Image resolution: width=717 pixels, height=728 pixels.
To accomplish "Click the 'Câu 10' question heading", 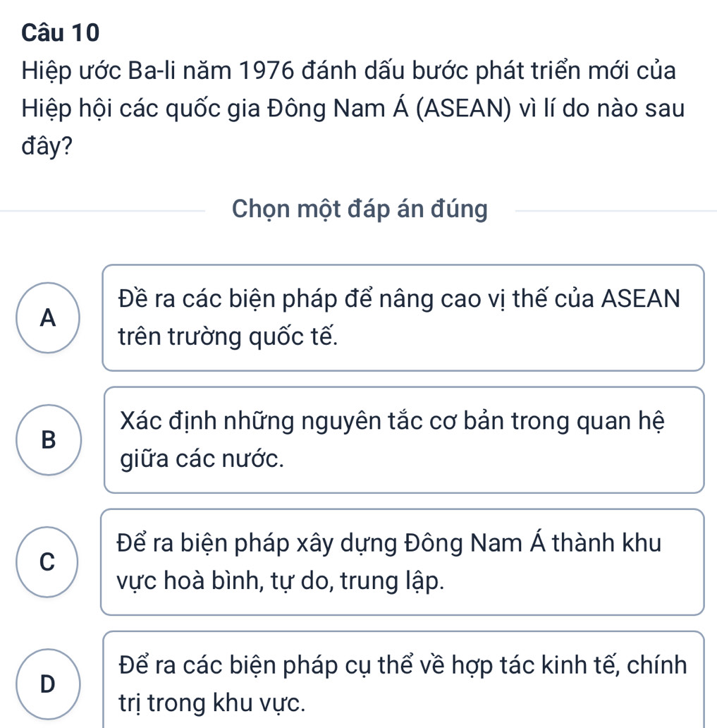I will (61, 32).
